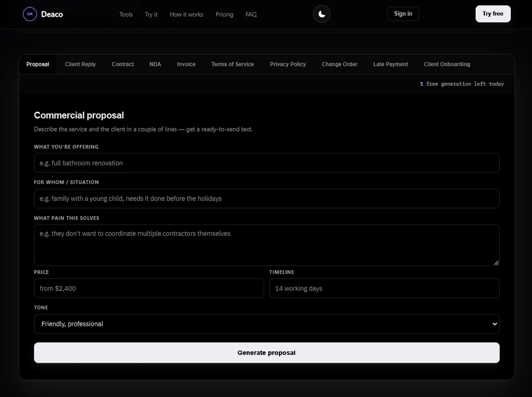Screen dimensions: 532x397
Task: Click the 'WHAT PAIN THIS SOLVES' label
Action: (66, 218)
